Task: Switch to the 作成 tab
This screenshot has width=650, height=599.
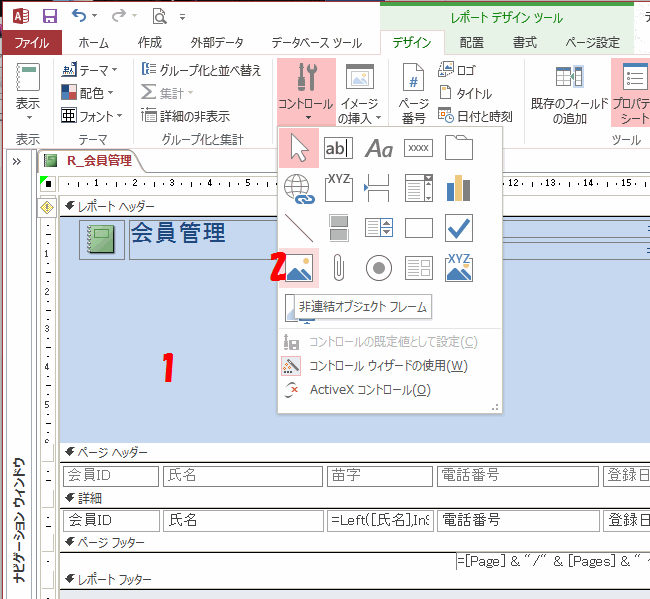Action: [150, 42]
